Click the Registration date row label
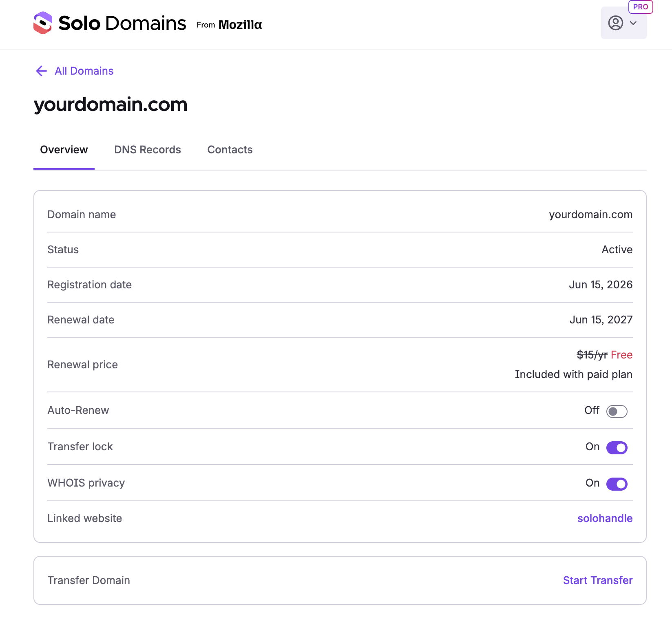Screen dimensions: 672x624 (x=89, y=285)
